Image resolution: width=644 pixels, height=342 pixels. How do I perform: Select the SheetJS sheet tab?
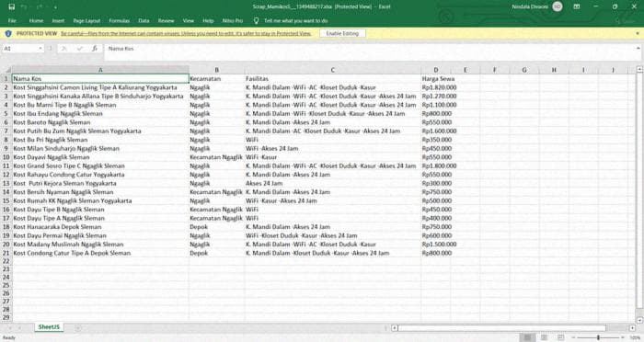(49, 327)
